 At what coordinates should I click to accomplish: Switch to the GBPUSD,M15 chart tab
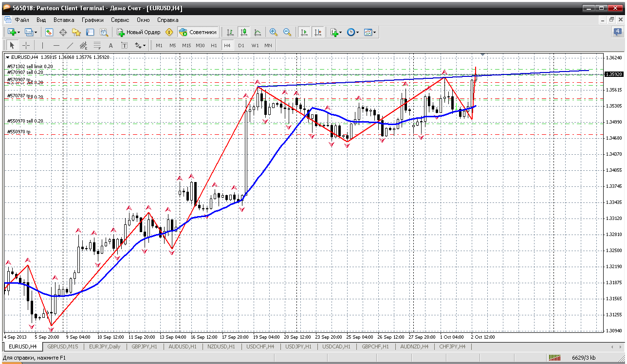click(63, 346)
